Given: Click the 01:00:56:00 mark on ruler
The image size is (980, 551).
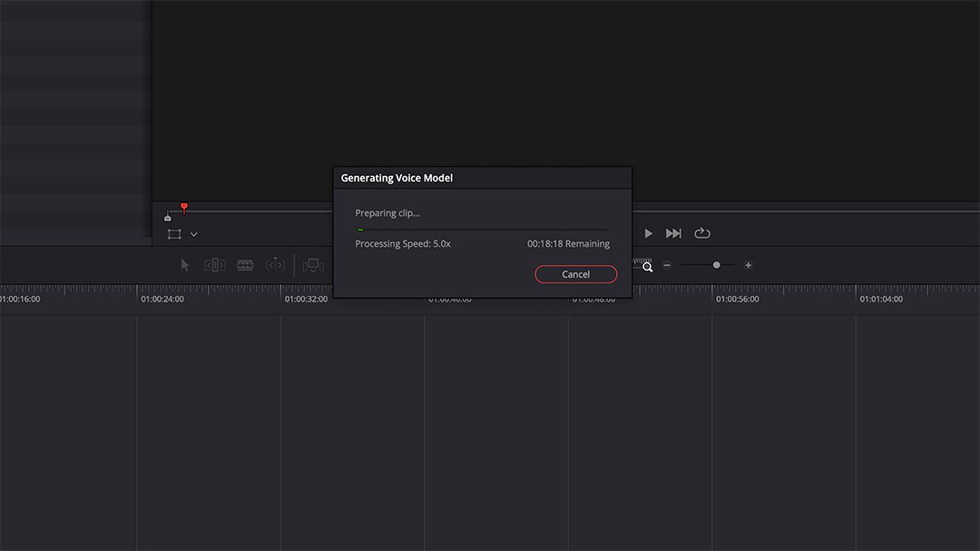Looking at the screenshot, I should [738, 299].
